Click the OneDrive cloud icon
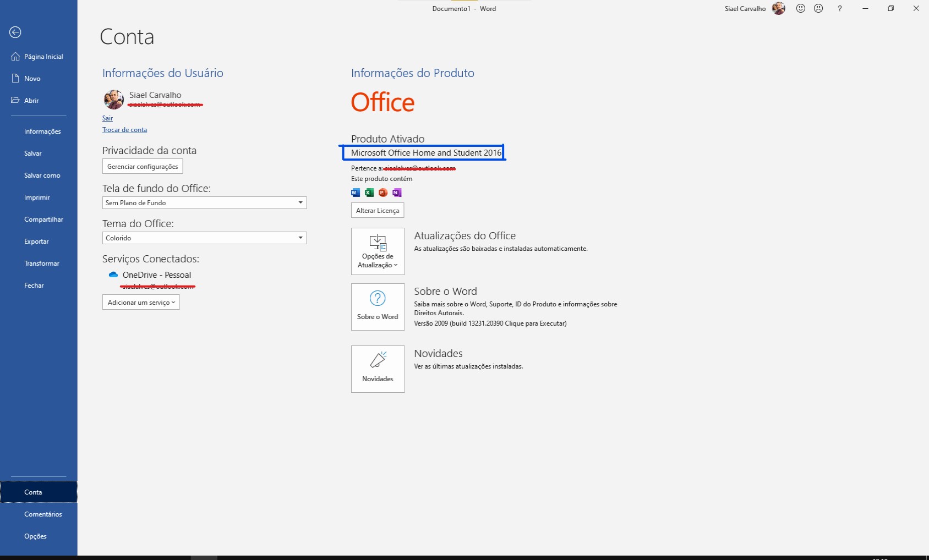The height and width of the screenshot is (560, 929). [113, 274]
